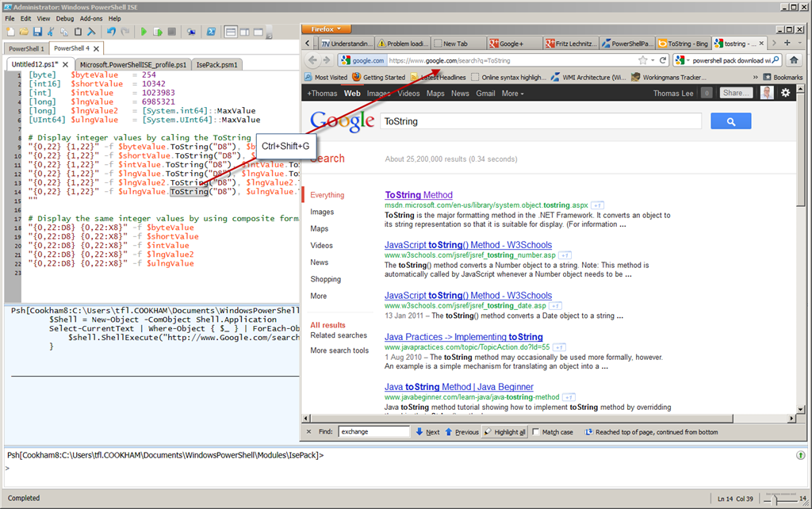Click the New script icon in ISE toolbar
The height and width of the screenshot is (509, 812).
tap(10, 32)
